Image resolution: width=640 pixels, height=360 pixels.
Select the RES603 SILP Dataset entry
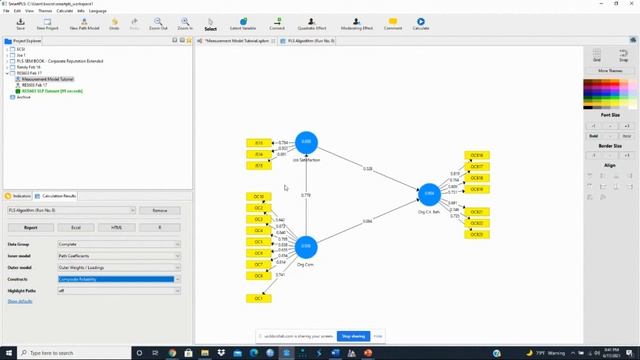(x=52, y=91)
